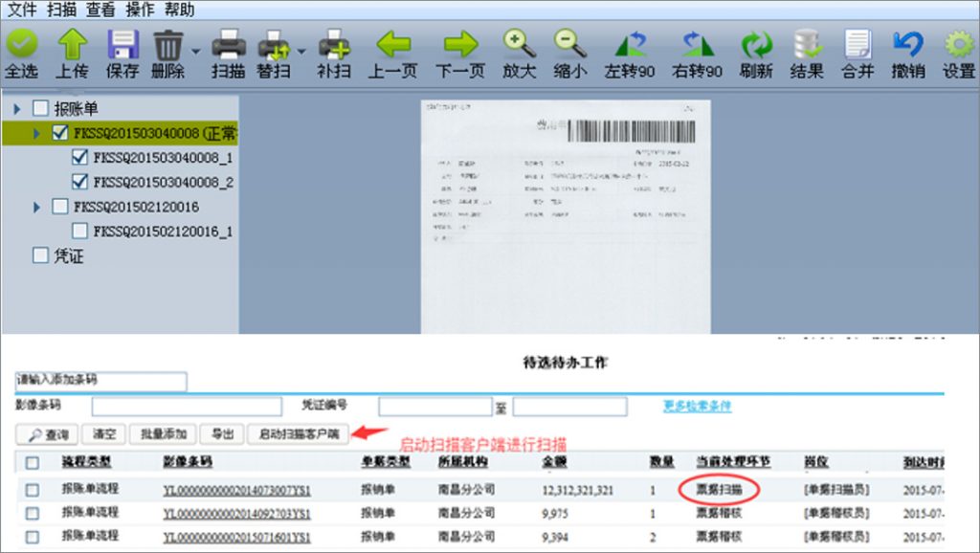Click the 保存 save disk icon
Viewport: 980px width, 553px height.
122,45
